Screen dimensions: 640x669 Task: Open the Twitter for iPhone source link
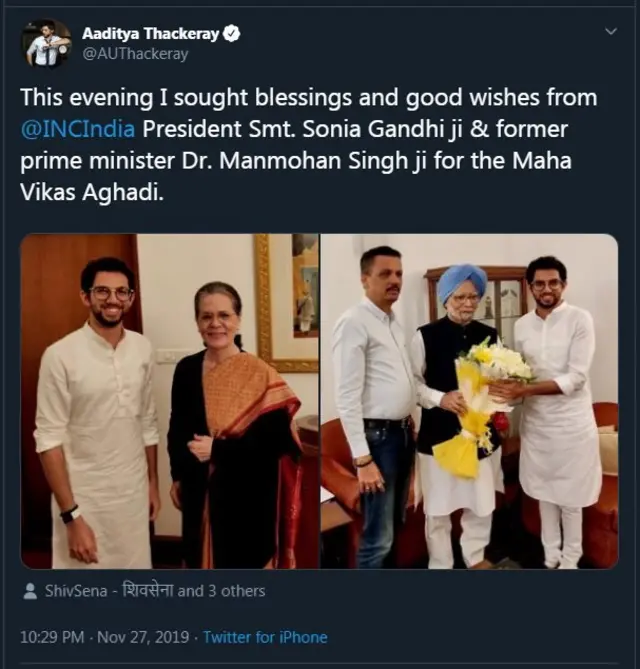(265, 637)
